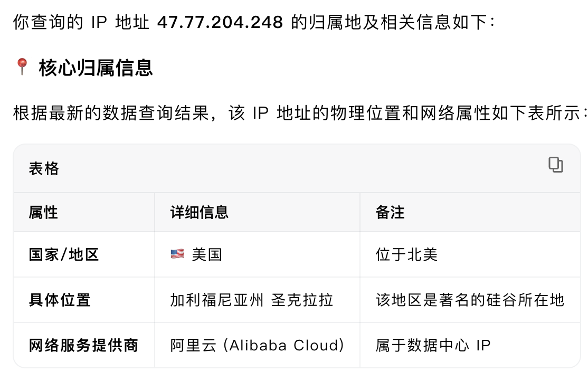Click the IP address 47.77.204.248

[x=220, y=23]
